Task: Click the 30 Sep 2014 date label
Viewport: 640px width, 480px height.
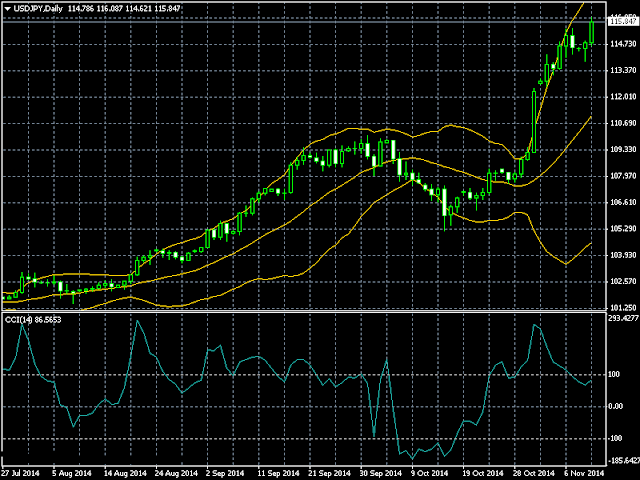Action: pyautogui.click(x=381, y=473)
